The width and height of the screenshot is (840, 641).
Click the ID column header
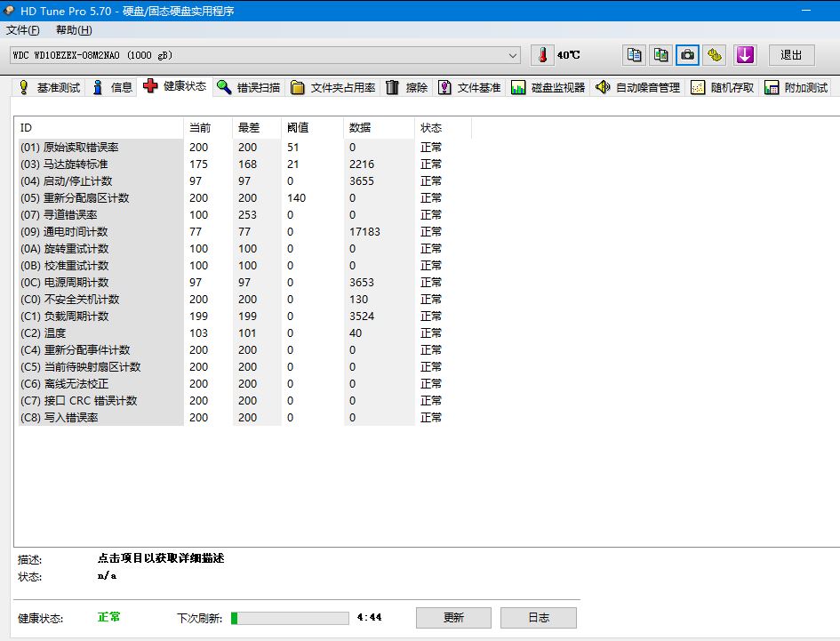click(x=99, y=127)
